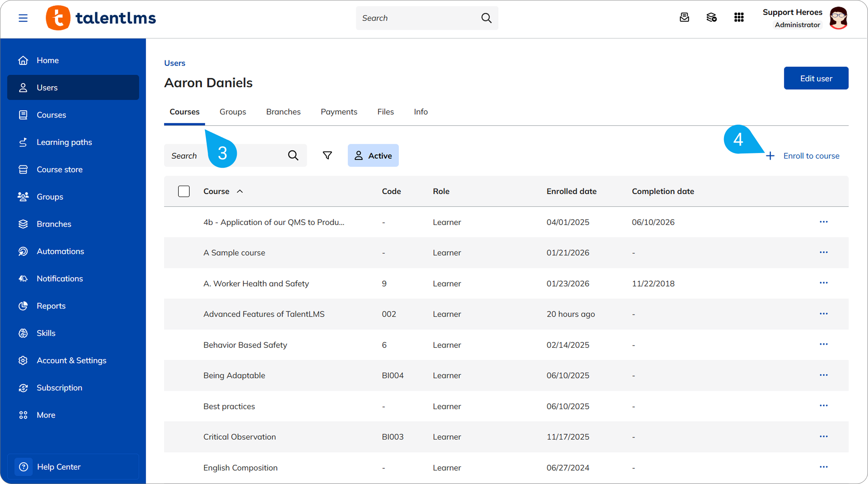Viewport: 868px width, 484px height.
Task: Switch to the Groups tab
Action: [233, 112]
